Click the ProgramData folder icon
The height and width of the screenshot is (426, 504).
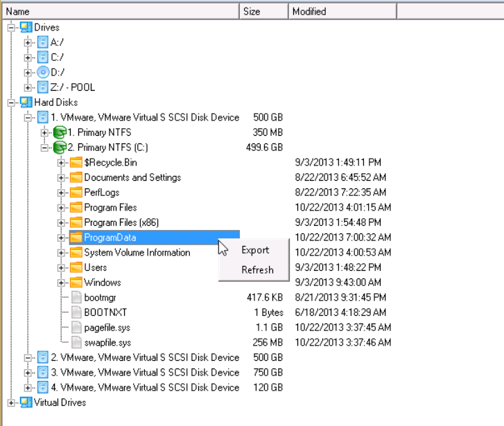coord(76,238)
